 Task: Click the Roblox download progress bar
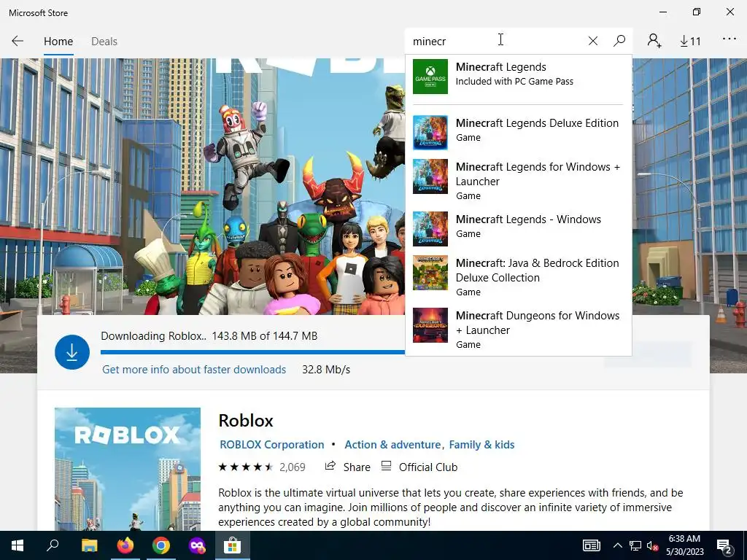253,352
